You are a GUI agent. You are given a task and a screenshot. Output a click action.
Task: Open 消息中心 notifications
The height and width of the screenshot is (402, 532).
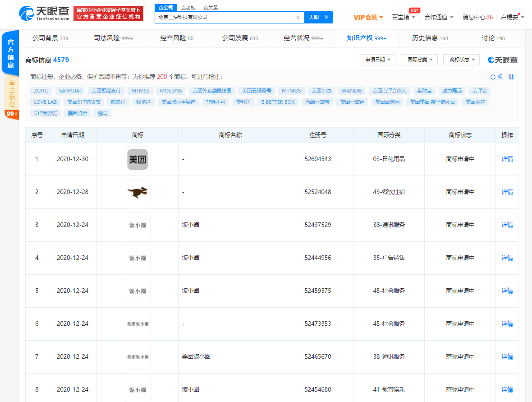(477, 17)
